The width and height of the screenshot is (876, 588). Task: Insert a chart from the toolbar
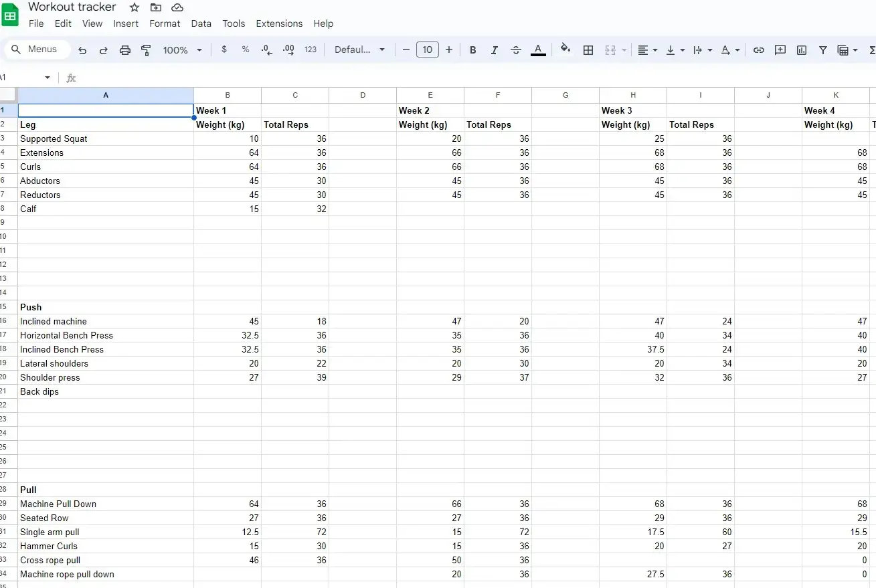[x=801, y=50]
